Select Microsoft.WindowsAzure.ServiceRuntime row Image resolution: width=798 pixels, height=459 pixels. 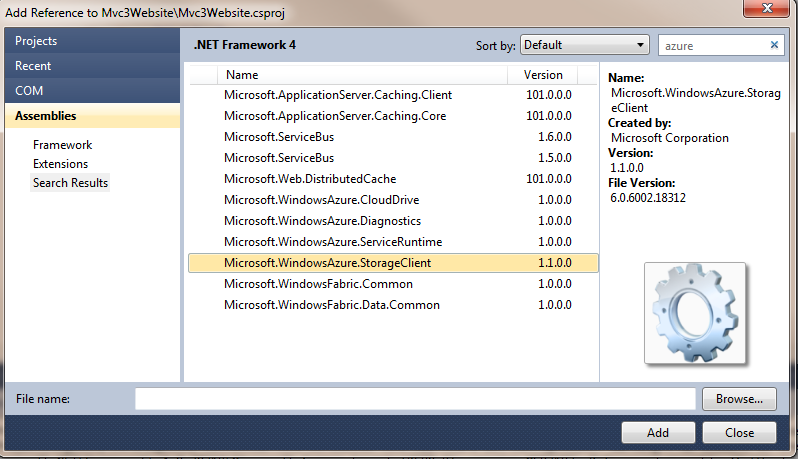(x=393, y=242)
